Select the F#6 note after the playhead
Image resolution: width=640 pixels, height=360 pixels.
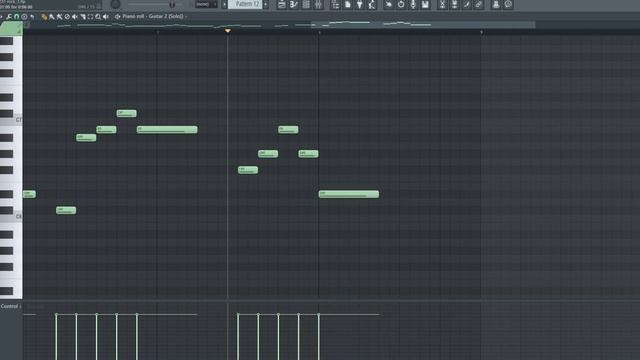pos(248,170)
